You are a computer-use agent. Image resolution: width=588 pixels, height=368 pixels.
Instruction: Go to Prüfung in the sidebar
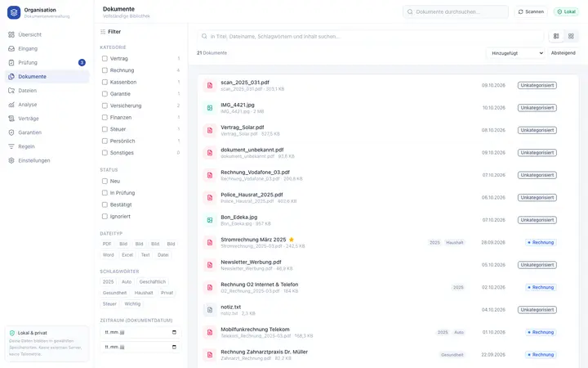[47, 62]
